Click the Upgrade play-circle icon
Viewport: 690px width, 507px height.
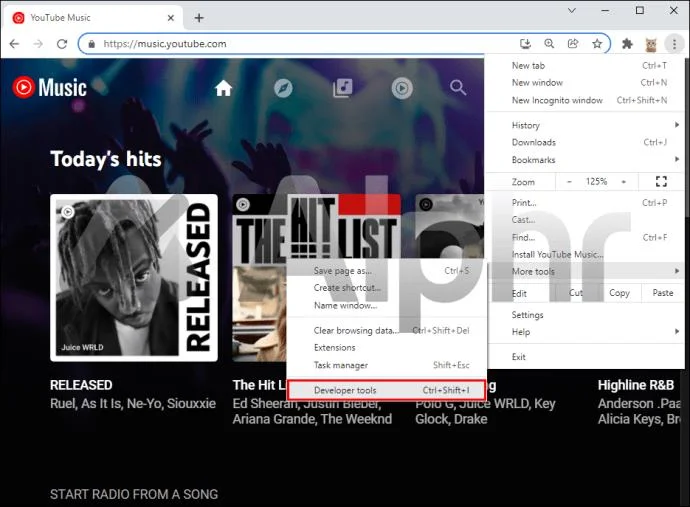402,88
